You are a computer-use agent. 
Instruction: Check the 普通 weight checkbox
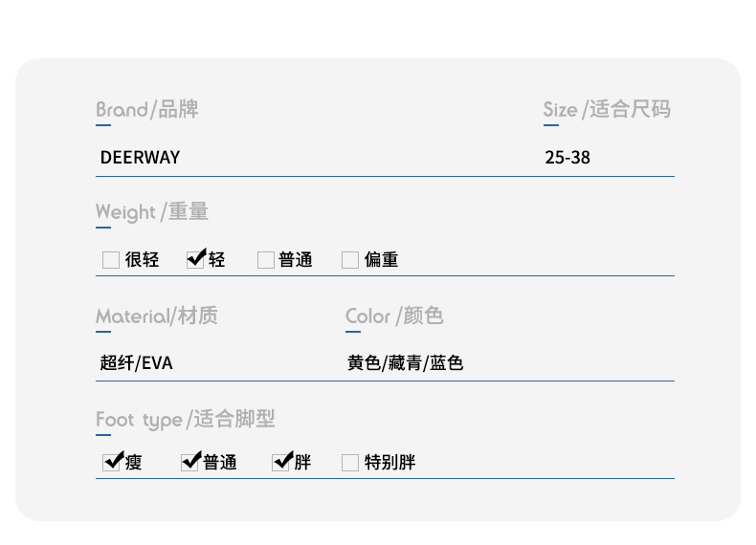pos(266,260)
